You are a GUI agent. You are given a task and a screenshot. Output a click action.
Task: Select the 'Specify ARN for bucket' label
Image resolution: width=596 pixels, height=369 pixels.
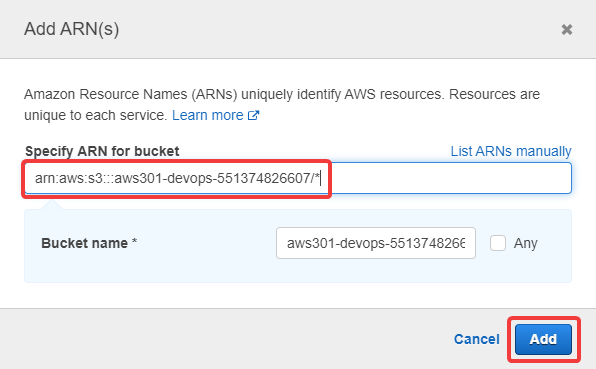pos(102,151)
